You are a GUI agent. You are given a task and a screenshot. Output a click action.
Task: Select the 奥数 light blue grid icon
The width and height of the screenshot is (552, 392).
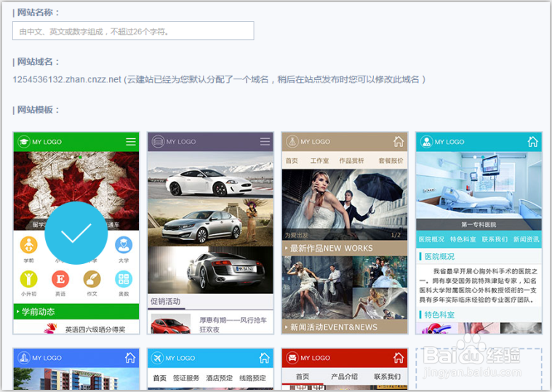click(124, 279)
